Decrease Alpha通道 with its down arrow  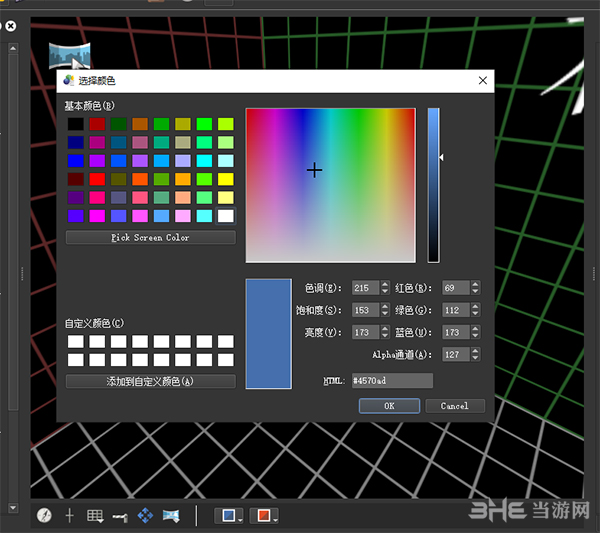(475, 358)
